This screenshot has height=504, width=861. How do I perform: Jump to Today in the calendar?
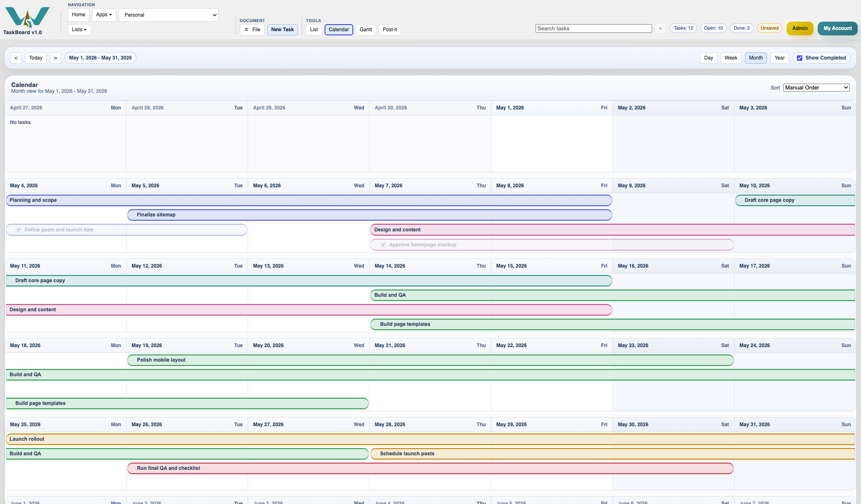coord(36,58)
